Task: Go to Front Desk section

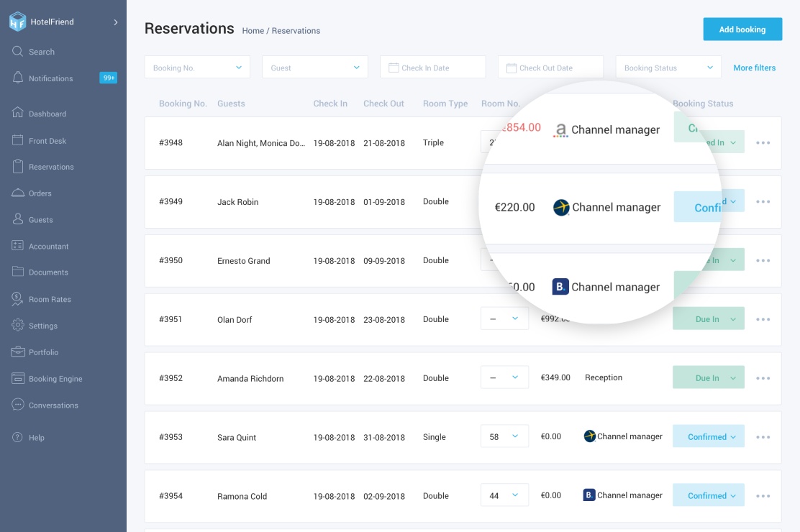Action: 47,141
